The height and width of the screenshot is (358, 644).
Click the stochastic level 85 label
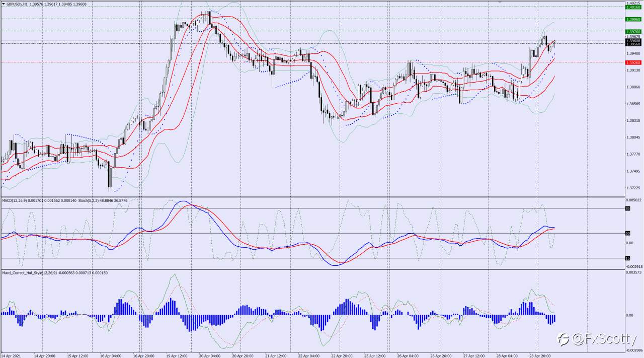tap(627, 208)
